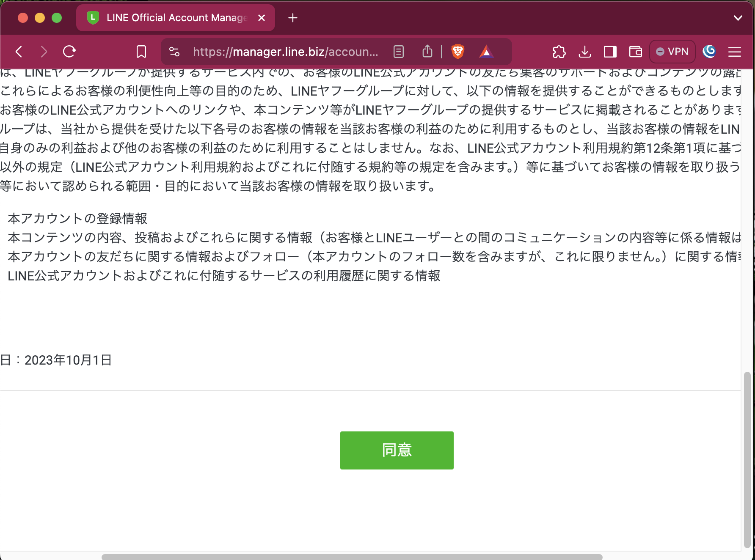Click the line starting 等において認められる範囲
Viewport: 755px width, 560px height.
click(217, 186)
